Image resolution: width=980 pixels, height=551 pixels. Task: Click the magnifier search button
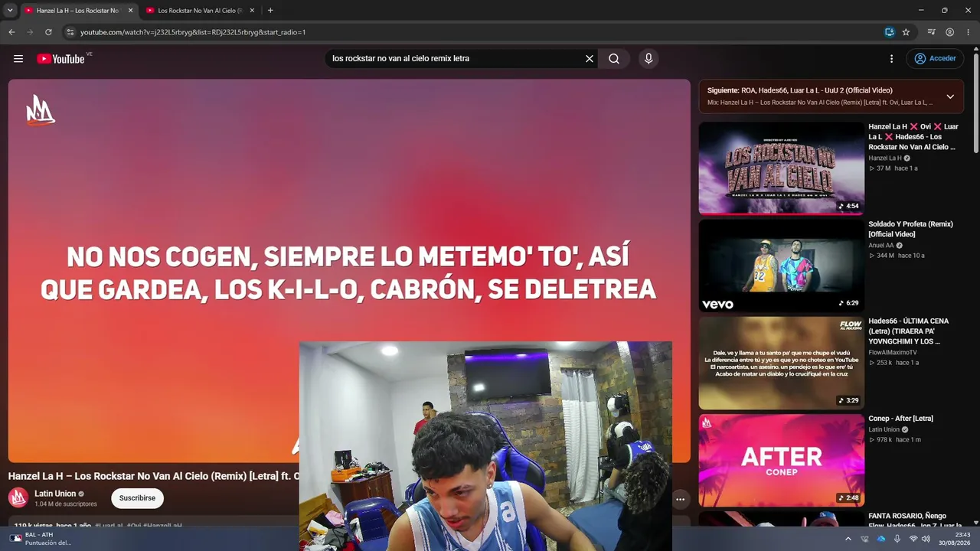614,59
